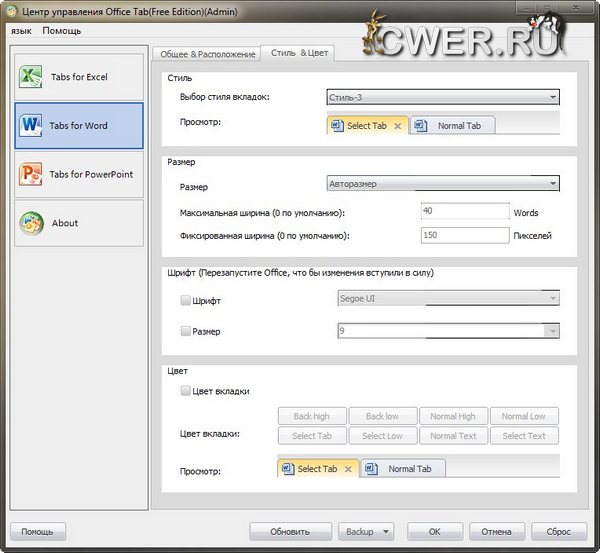Pick the Back high color button

pos(311,416)
